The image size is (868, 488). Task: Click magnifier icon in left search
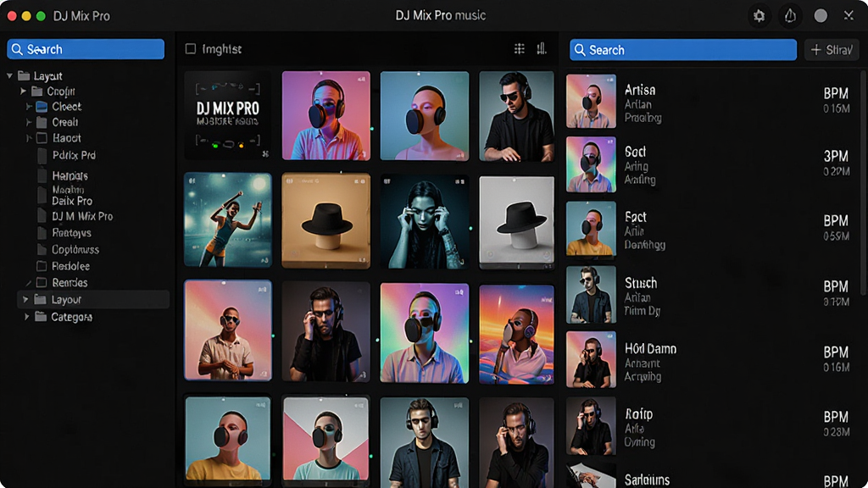click(17, 49)
